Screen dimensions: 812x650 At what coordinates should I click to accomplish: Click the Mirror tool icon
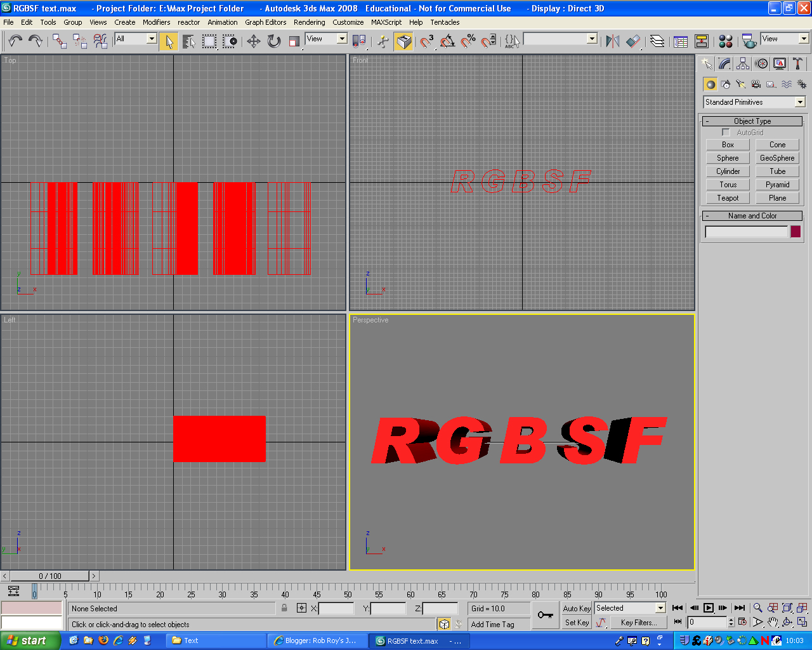pos(613,41)
